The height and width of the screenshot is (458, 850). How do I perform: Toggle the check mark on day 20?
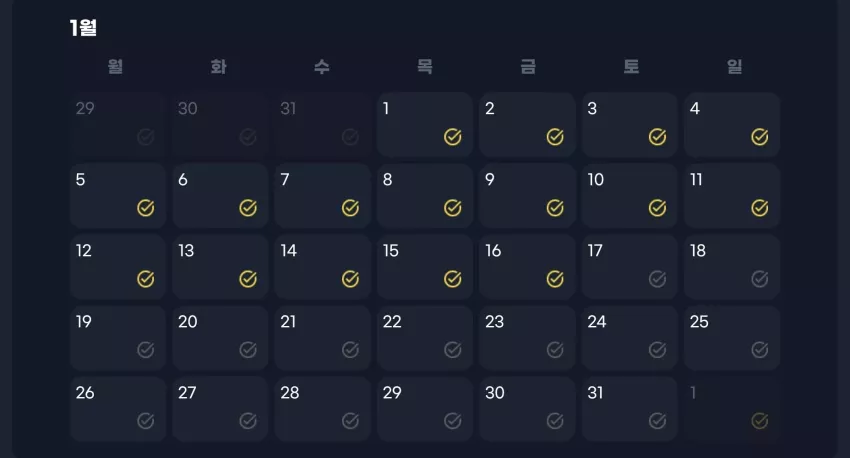tap(248, 350)
